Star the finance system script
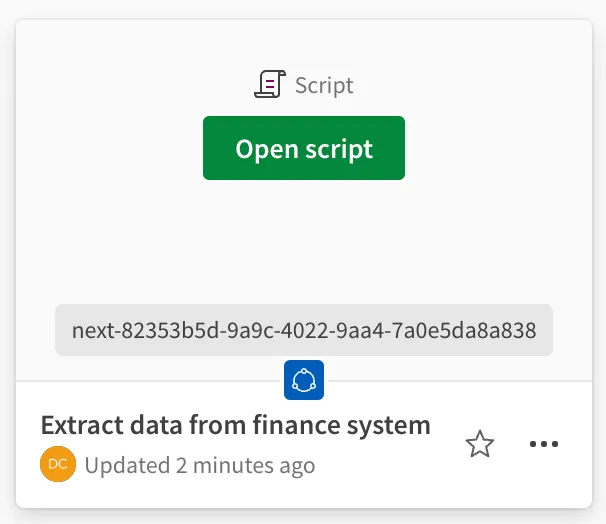 click(480, 444)
